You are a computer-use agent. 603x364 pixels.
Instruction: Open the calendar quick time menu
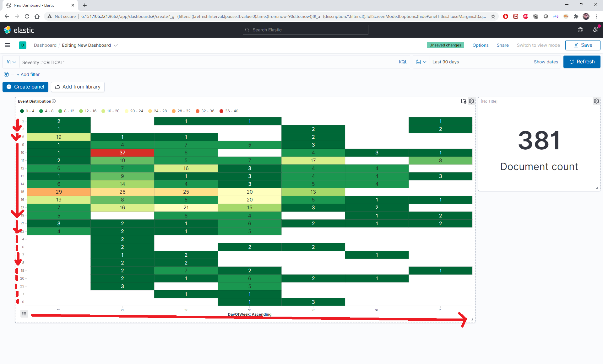(x=421, y=62)
